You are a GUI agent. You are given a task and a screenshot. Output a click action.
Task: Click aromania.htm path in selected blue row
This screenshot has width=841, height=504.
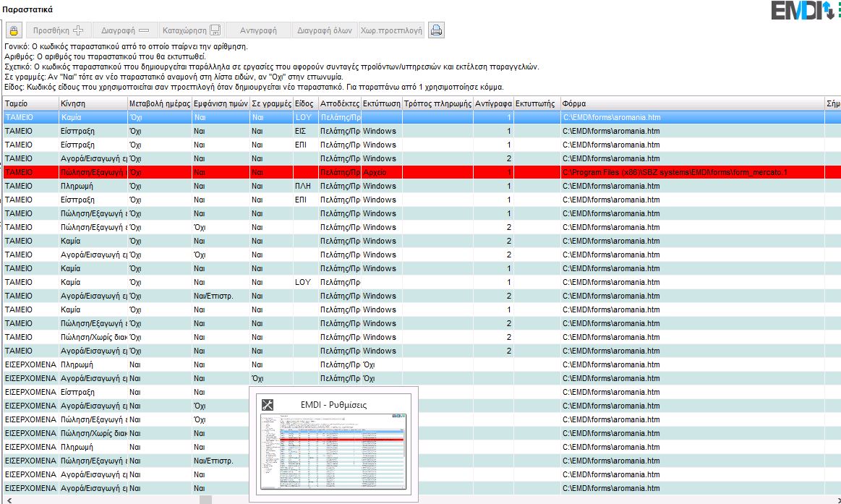tap(693, 117)
